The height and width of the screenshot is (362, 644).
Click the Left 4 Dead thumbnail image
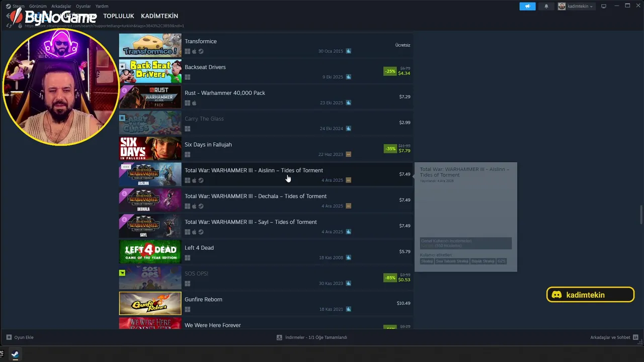(150, 252)
